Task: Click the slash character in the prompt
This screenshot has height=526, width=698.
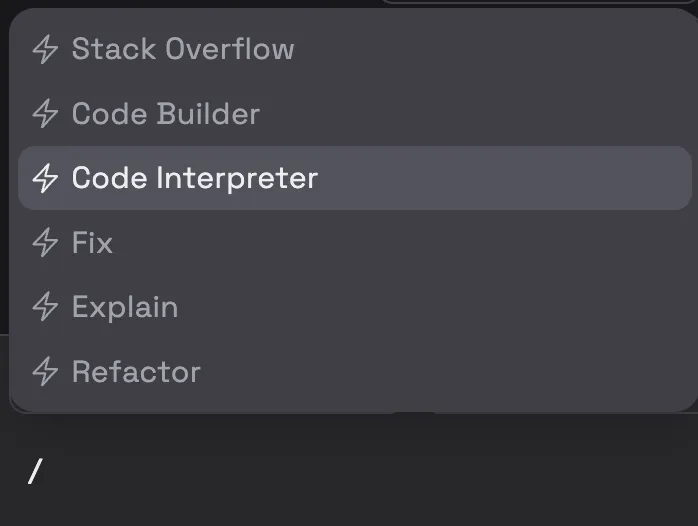Action: [x=35, y=472]
